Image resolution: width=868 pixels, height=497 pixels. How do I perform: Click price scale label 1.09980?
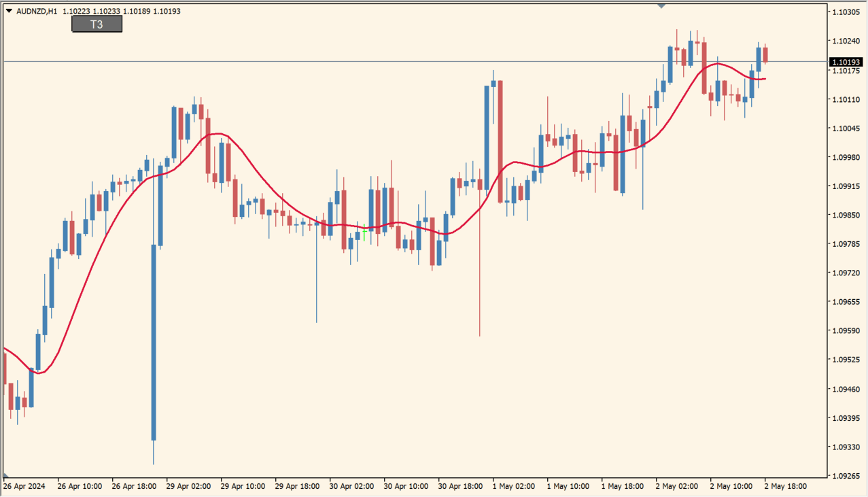coord(846,157)
